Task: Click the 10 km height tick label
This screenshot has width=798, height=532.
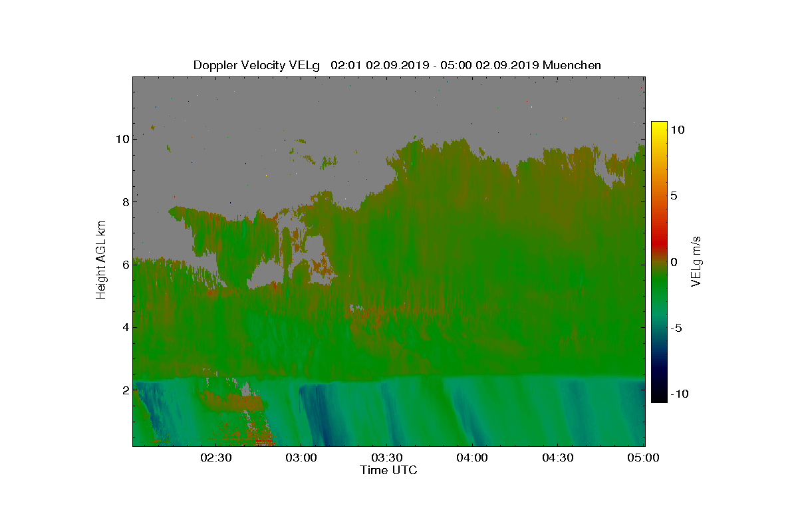Action: click(122, 139)
